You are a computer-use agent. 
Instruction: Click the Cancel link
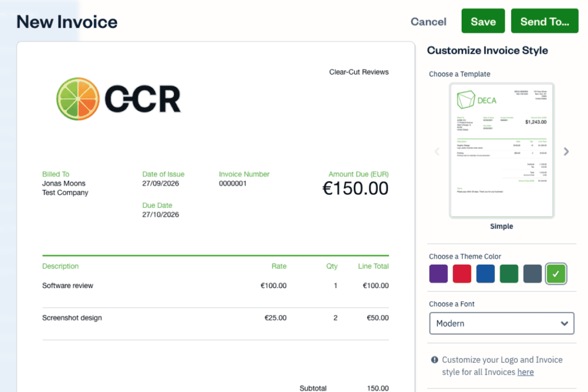(x=428, y=22)
